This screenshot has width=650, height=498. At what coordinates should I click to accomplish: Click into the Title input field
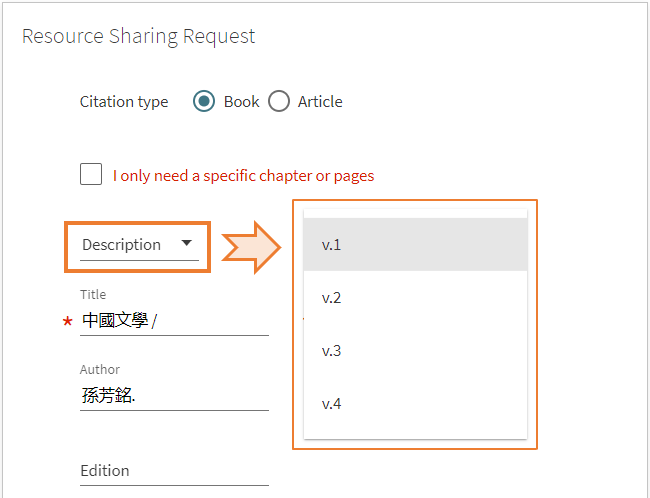point(174,321)
